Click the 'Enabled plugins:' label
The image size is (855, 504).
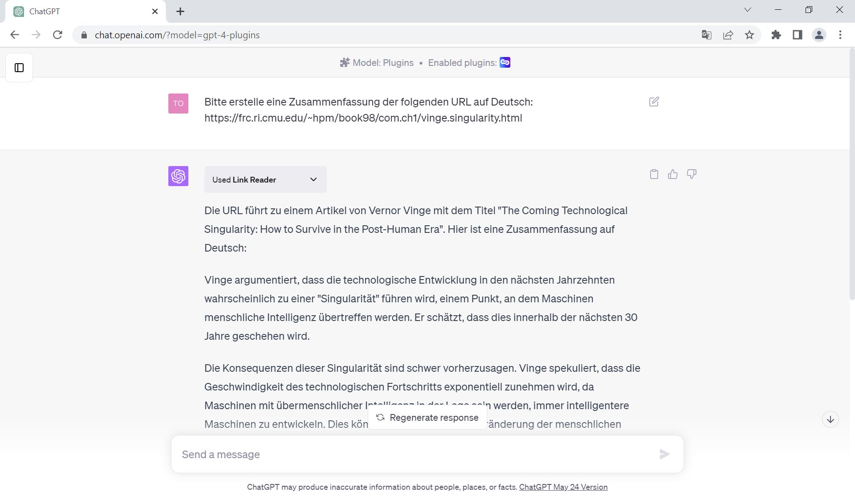(462, 63)
